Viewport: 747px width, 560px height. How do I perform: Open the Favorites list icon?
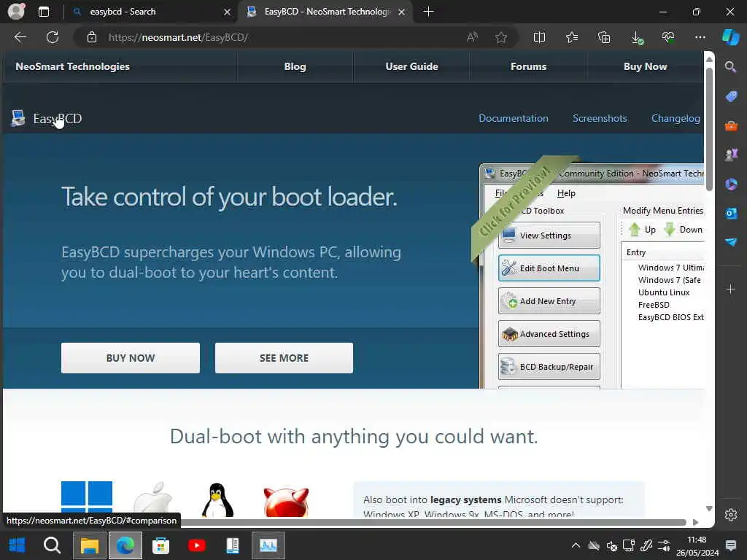(572, 37)
